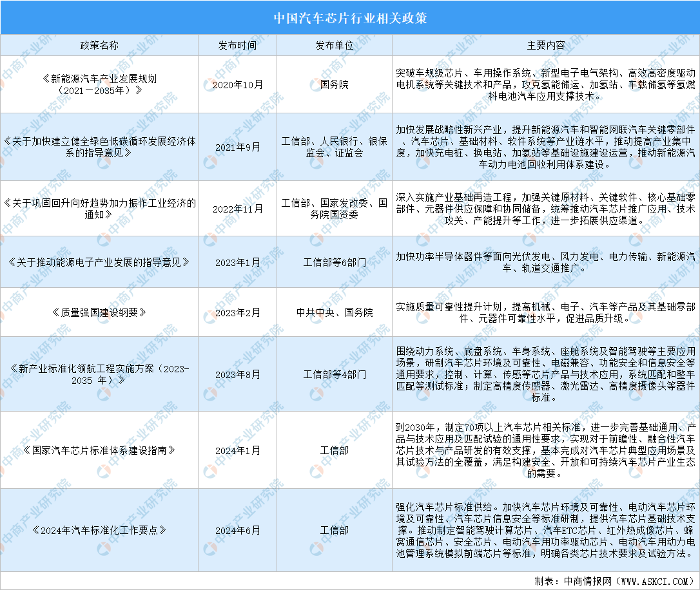Click policy 《关于加快建立健全绿色低碳循环发展经济体系的指导意见》

pyautogui.click(x=99, y=147)
